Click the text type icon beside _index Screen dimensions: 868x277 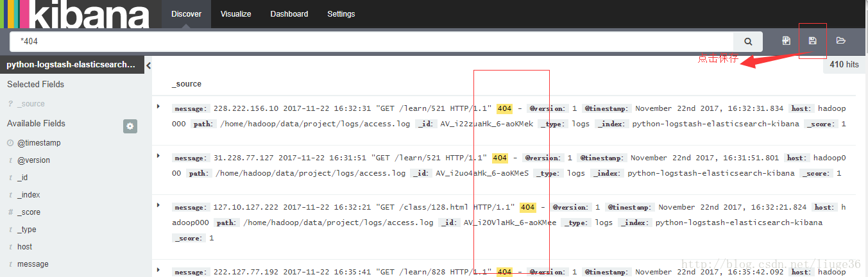pyautogui.click(x=10, y=195)
